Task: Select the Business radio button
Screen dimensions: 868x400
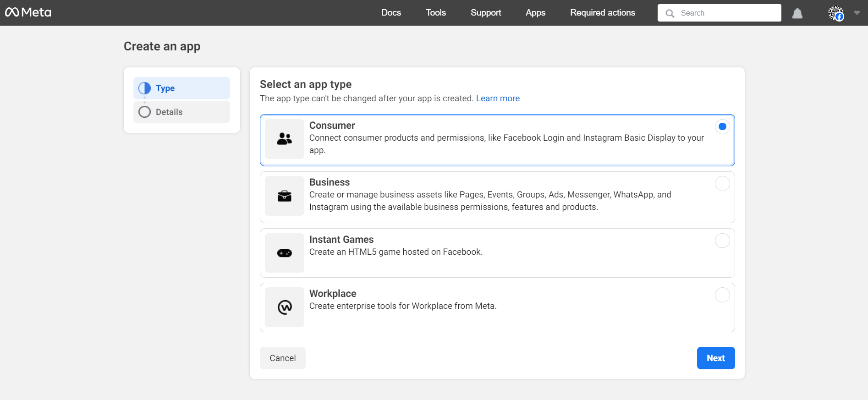Action: tap(722, 184)
